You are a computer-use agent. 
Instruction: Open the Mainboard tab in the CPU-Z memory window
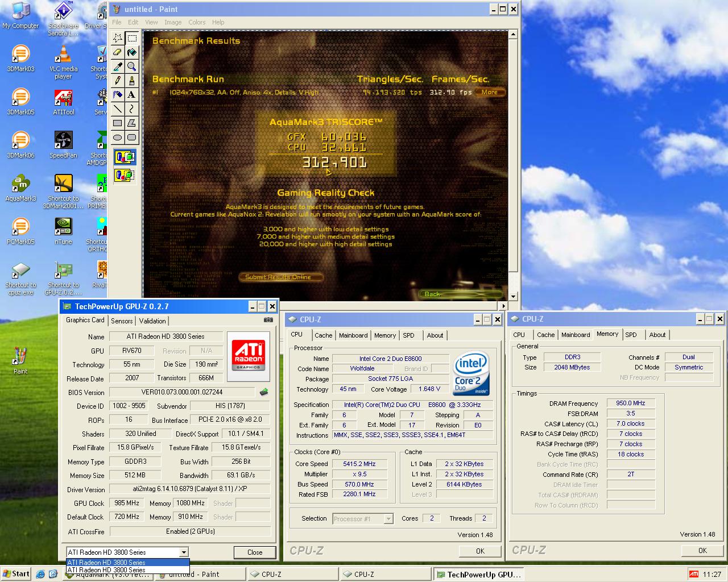[x=576, y=335]
